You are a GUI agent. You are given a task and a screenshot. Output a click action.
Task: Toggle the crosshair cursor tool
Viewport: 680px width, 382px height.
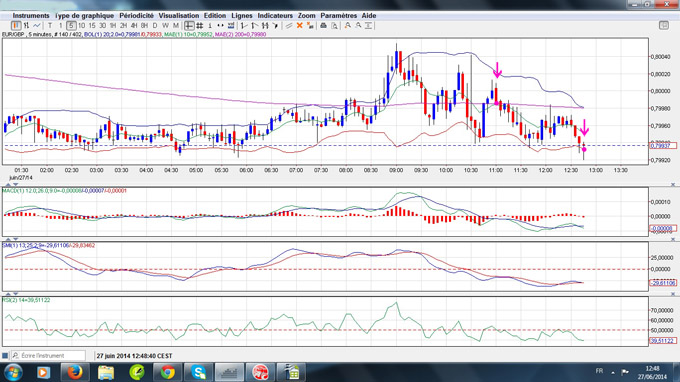[189, 26]
